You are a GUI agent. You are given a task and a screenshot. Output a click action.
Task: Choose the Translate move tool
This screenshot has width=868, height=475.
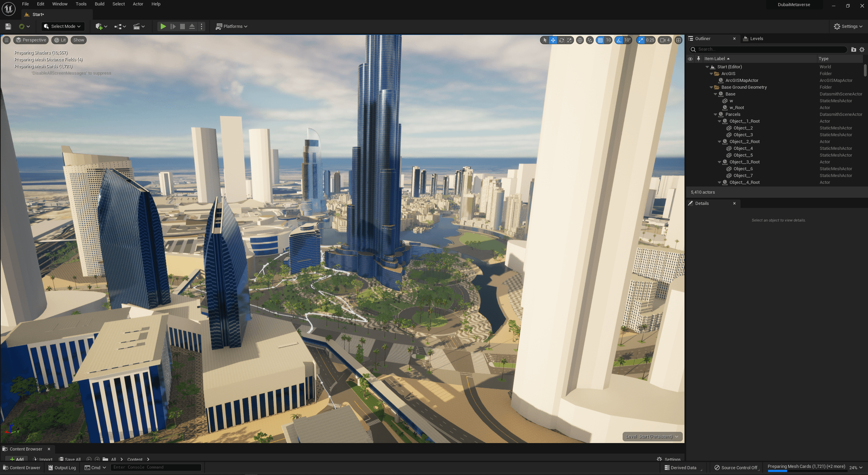pos(553,40)
